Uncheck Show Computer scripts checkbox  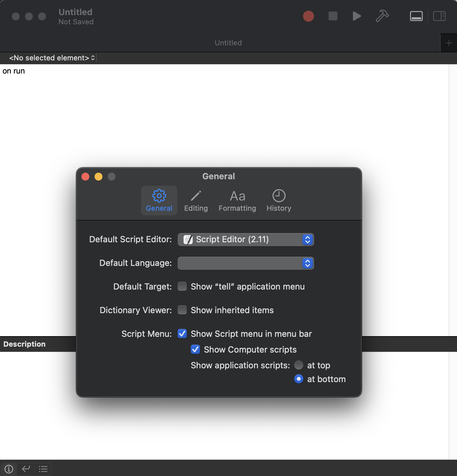(195, 349)
